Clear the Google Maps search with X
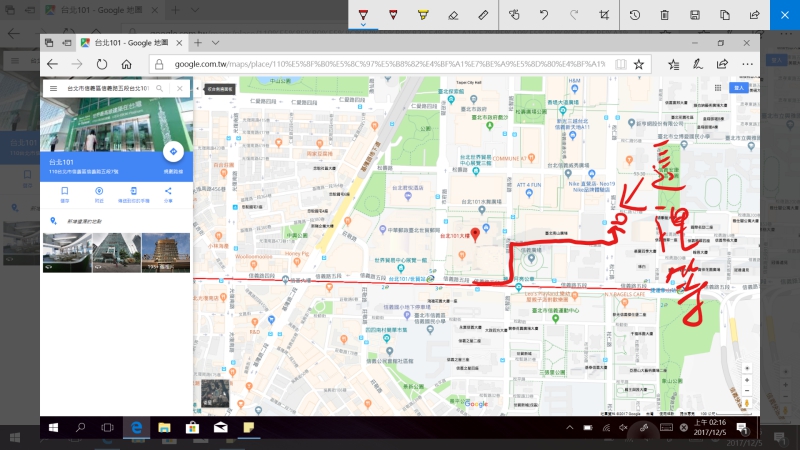The height and width of the screenshot is (450, 800). 180,88
